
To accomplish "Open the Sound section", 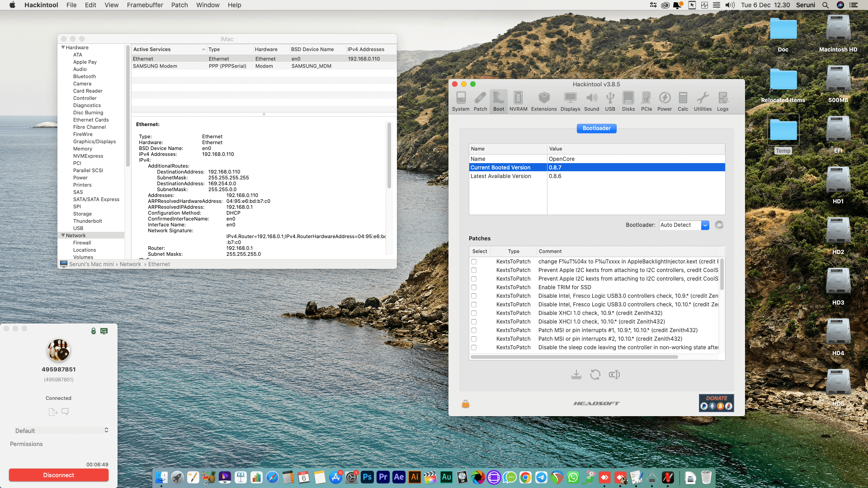I will pos(592,100).
